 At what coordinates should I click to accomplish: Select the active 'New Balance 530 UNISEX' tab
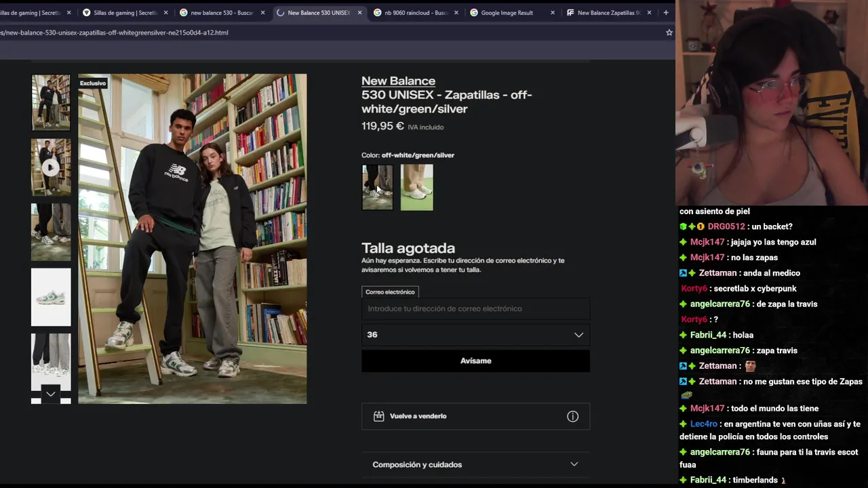click(x=318, y=12)
